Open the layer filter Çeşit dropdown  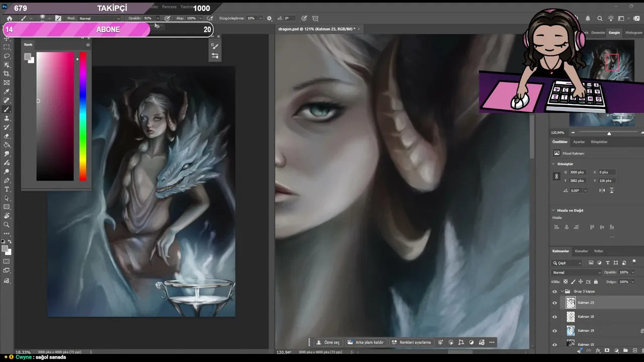tap(567, 263)
